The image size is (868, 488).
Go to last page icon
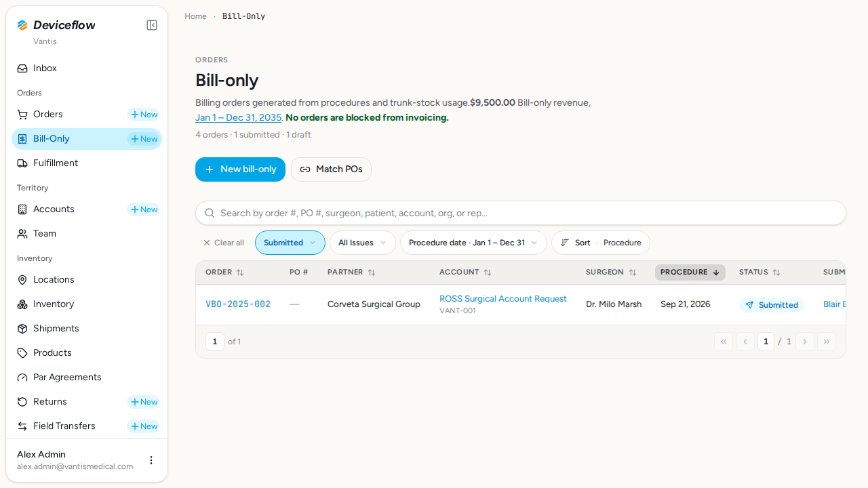click(x=827, y=342)
